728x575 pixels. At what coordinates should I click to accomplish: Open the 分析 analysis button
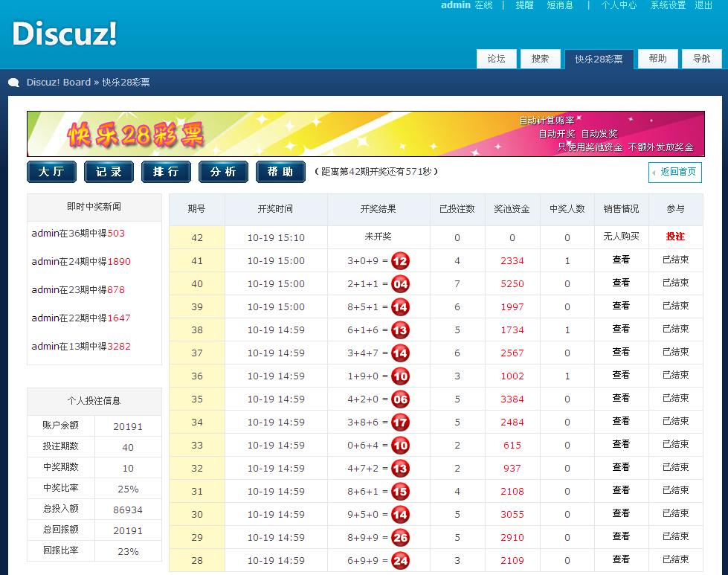coord(223,172)
